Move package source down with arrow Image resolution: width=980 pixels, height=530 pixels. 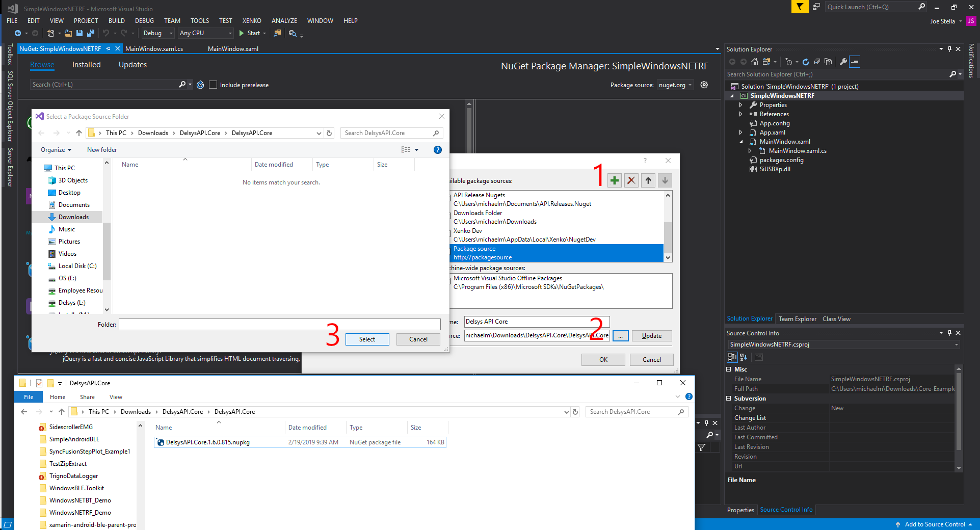point(665,180)
